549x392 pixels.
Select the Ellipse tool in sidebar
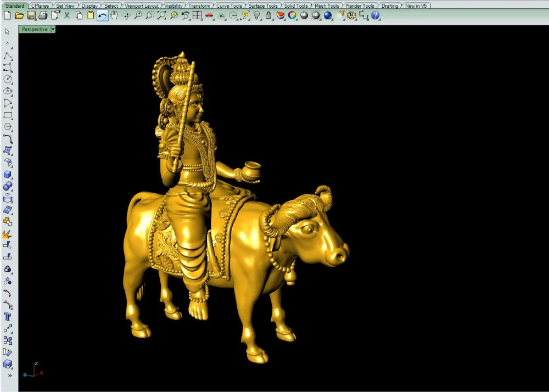8,91
